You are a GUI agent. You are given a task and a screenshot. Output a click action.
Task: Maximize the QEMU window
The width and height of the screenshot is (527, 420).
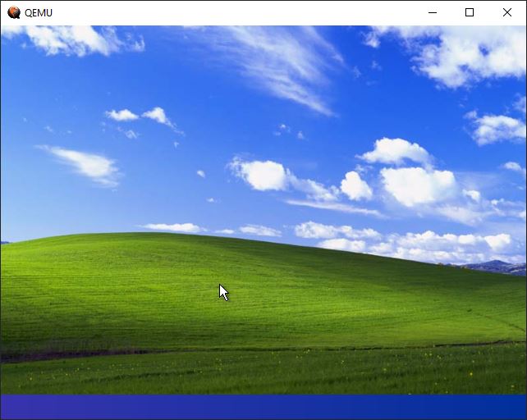470,13
